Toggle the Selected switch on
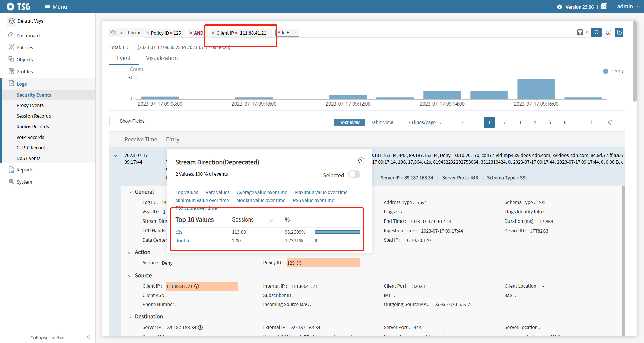644x343 pixels. [x=354, y=175]
